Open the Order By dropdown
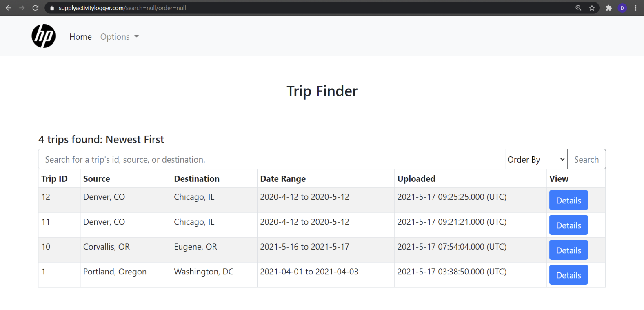The height and width of the screenshot is (310, 644). point(536,159)
